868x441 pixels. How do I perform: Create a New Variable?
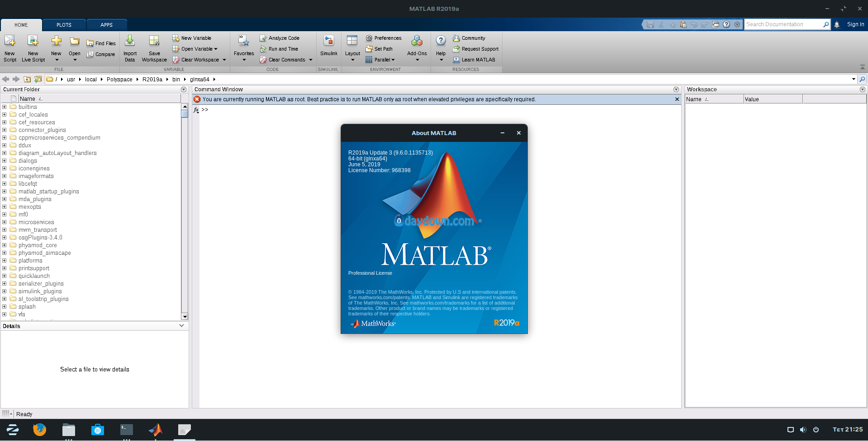(192, 38)
